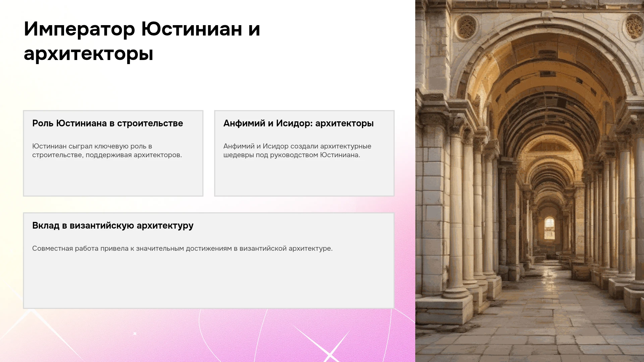
Task: Click the text 'Анфимий и Исидор создали архитектурные шедевры'
Action: tap(297, 150)
